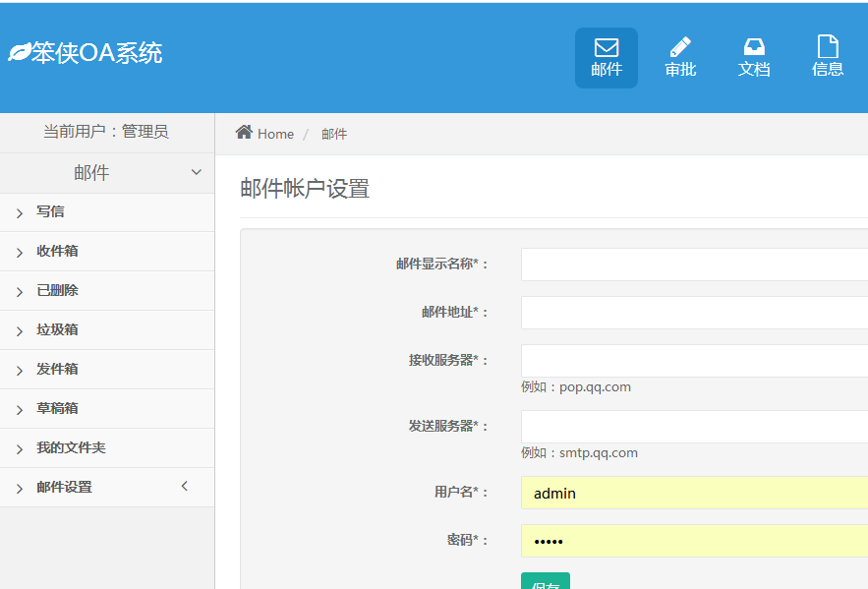
Task: Click hint text 例如：smtp.qq.com
Action: pos(579,453)
